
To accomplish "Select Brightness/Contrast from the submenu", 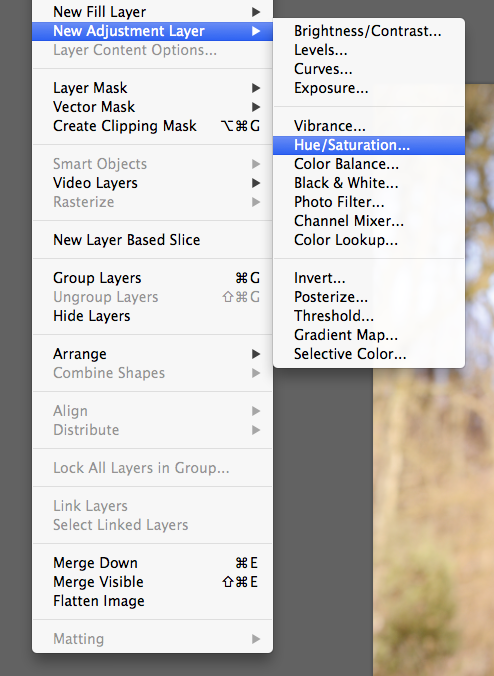I will point(369,31).
